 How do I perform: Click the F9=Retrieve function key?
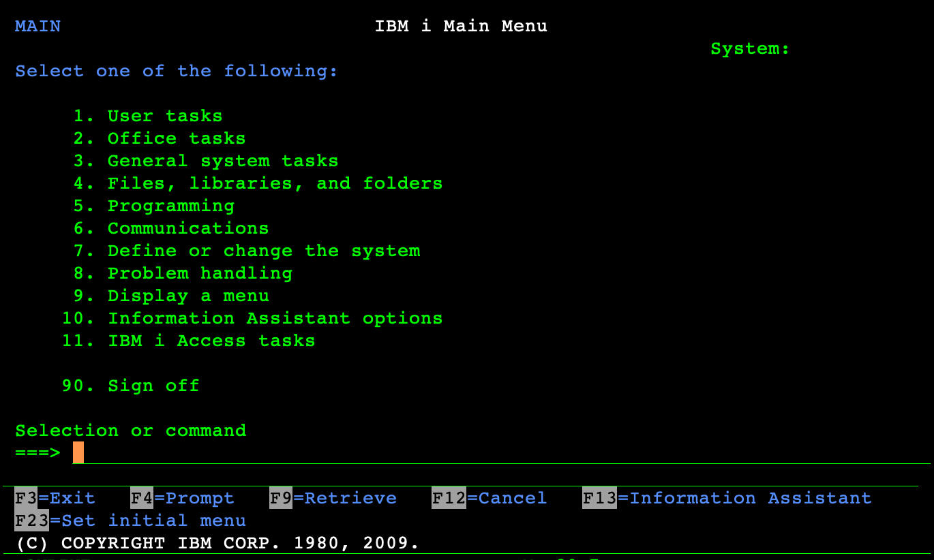(333, 498)
